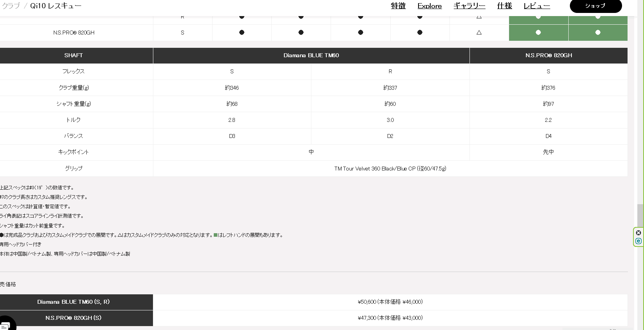Select the トルク row label

pos(73,120)
